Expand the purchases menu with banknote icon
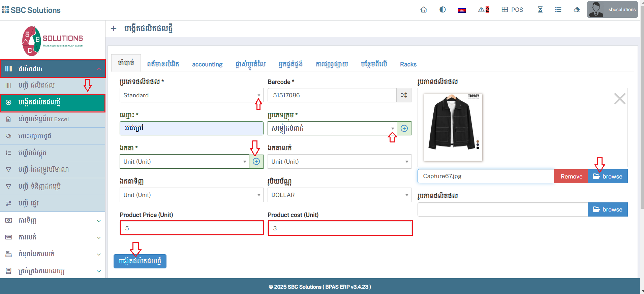644x294 pixels. (x=53, y=220)
